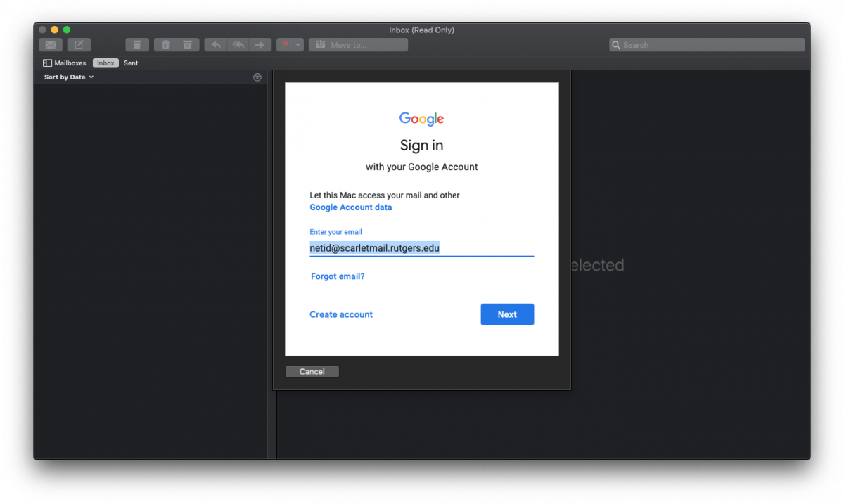Switch to the Sent tab
This screenshot has height=504, width=844.
point(130,63)
